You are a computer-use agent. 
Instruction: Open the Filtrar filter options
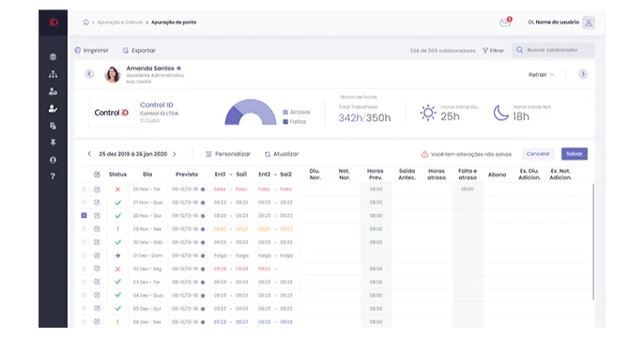(493, 51)
